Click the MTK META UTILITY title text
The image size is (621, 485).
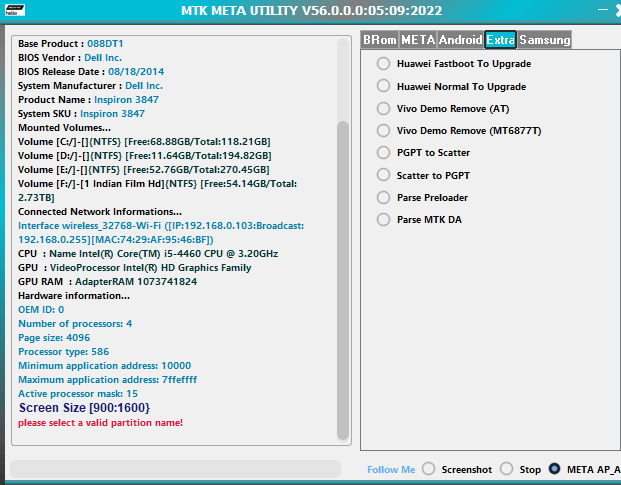(311, 10)
